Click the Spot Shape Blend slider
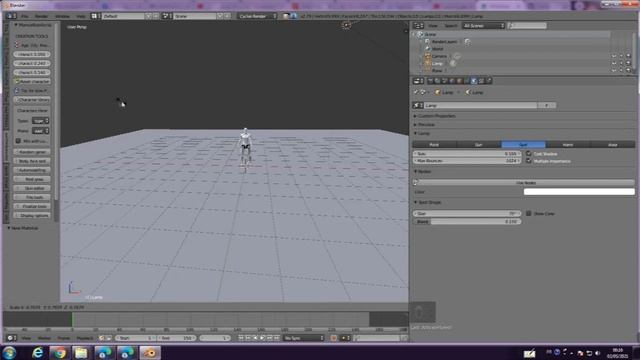640x360 pixels. point(467,221)
